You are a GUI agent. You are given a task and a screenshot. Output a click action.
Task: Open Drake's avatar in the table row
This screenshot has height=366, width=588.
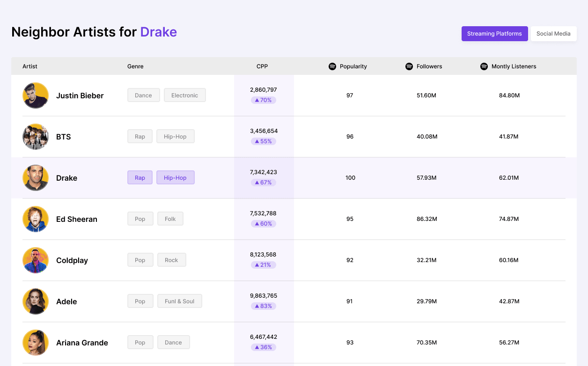36,178
